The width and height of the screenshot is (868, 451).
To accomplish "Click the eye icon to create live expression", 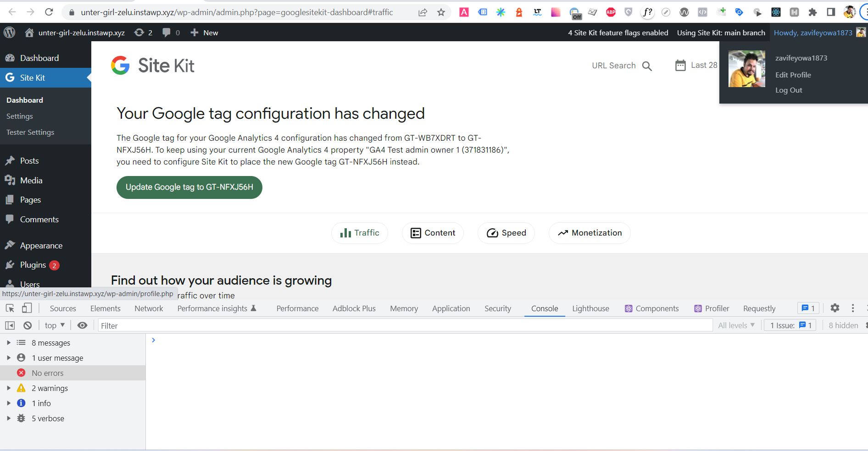I will [83, 325].
